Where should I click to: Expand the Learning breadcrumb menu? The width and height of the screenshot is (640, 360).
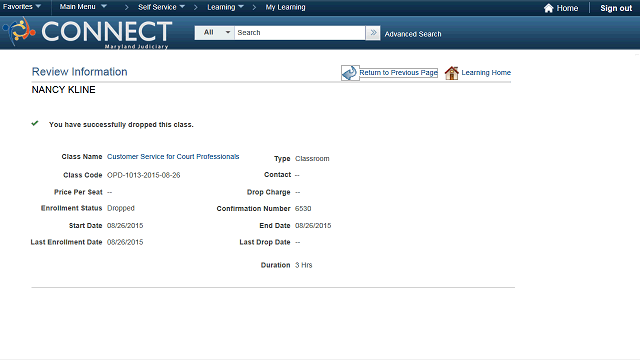[x=225, y=7]
